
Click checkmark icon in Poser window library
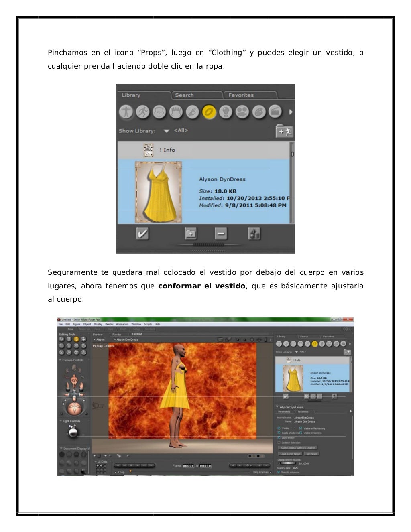(286, 396)
